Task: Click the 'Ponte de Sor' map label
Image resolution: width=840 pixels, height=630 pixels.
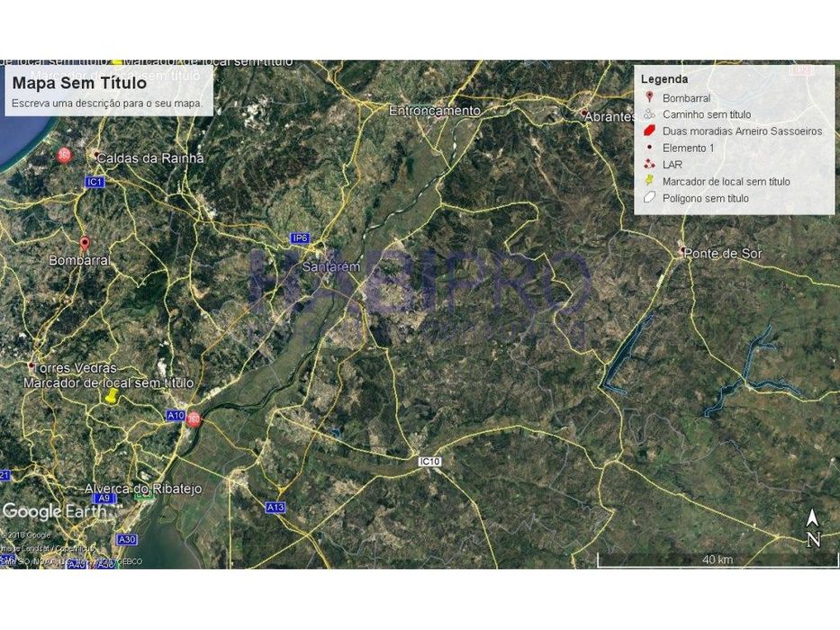Action: [723, 254]
